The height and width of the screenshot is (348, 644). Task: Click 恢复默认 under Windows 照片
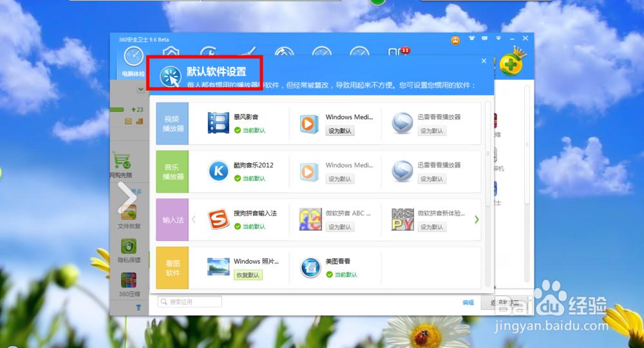click(248, 275)
